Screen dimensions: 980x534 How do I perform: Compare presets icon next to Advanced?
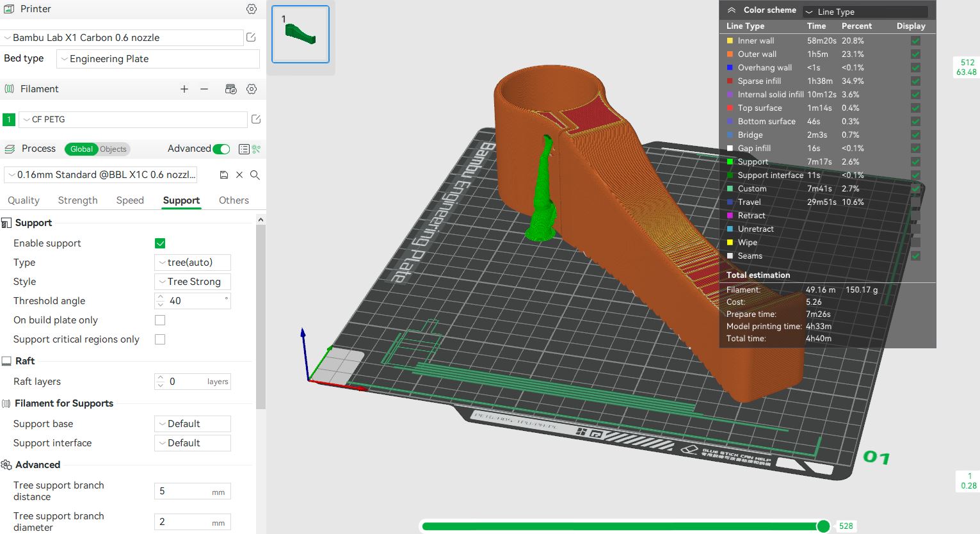(257, 149)
